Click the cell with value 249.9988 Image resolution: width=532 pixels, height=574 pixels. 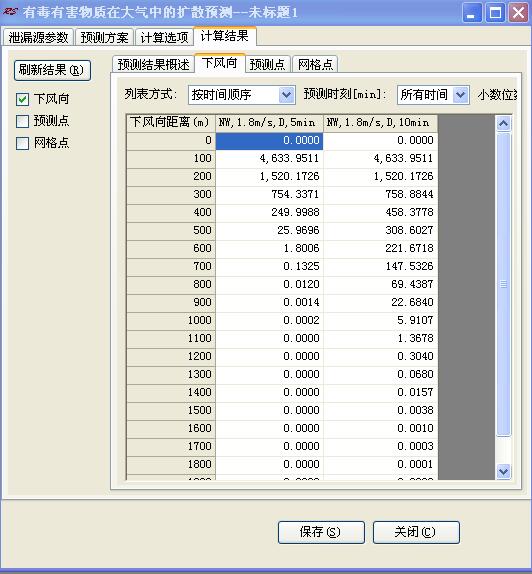[269, 213]
